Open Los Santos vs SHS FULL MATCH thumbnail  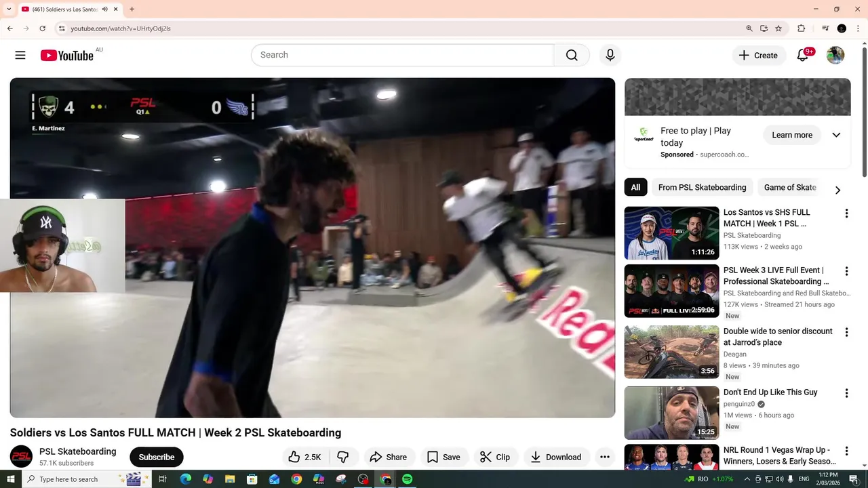coord(671,232)
